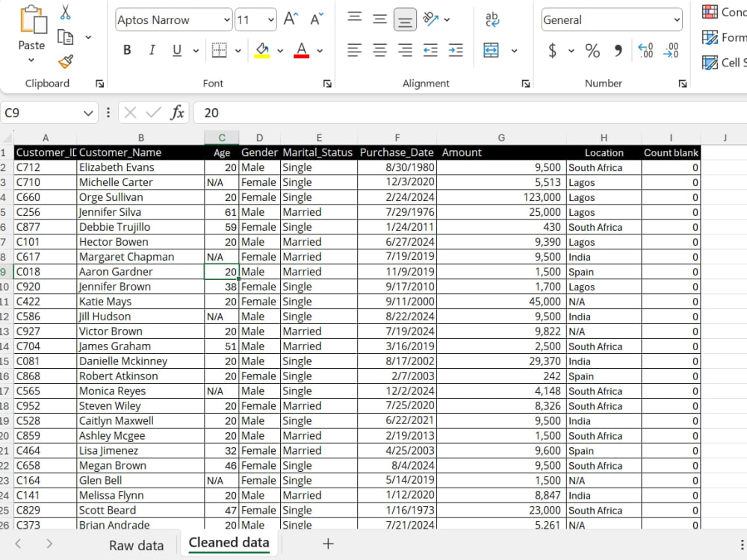Select the Select All corner triangle
The height and width of the screenshot is (560, 747).
pyautogui.click(x=7, y=138)
